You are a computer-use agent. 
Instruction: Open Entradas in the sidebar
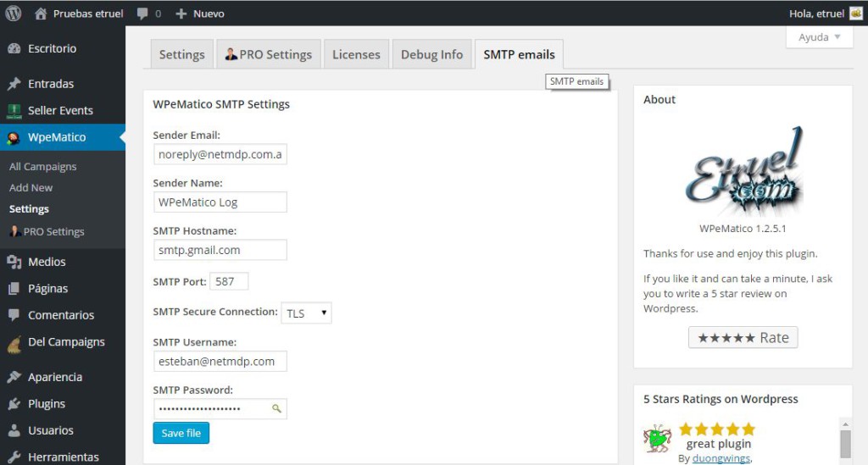click(x=51, y=84)
